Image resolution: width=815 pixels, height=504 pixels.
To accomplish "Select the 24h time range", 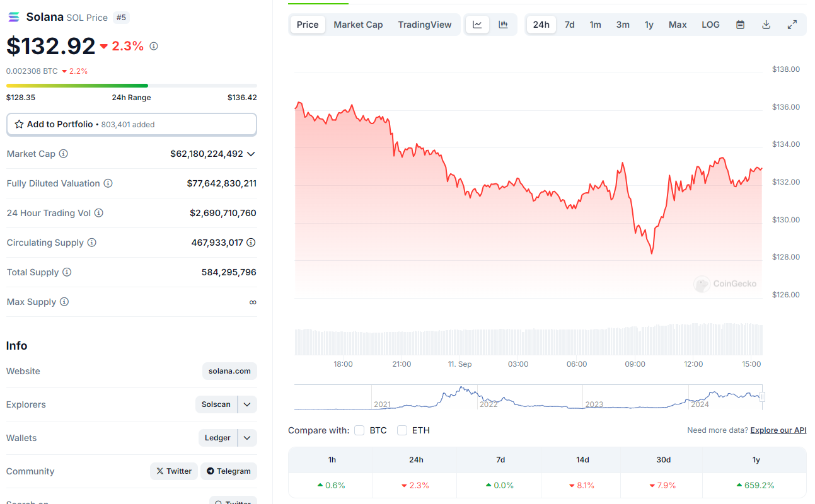I will tap(541, 25).
